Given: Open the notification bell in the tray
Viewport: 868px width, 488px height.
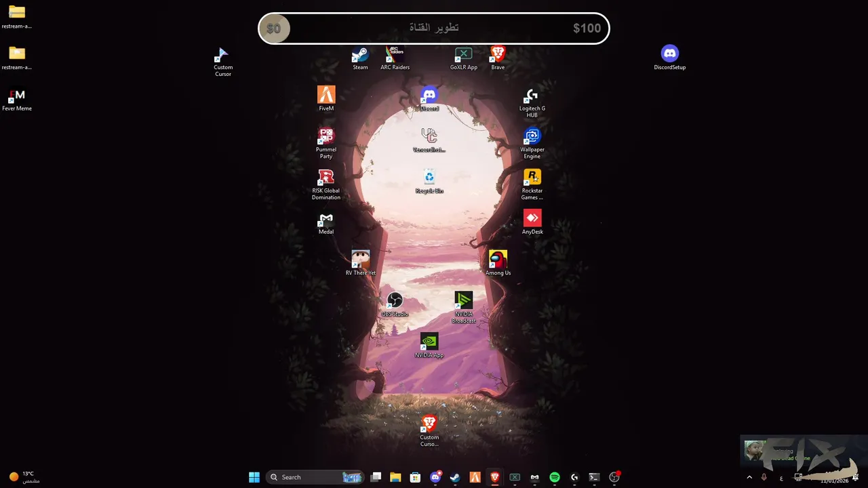Looking at the screenshot, I should point(856,477).
